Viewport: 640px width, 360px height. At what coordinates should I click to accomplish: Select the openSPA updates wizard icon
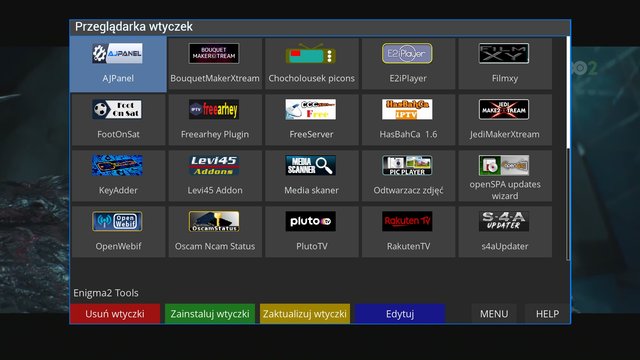[504, 165]
